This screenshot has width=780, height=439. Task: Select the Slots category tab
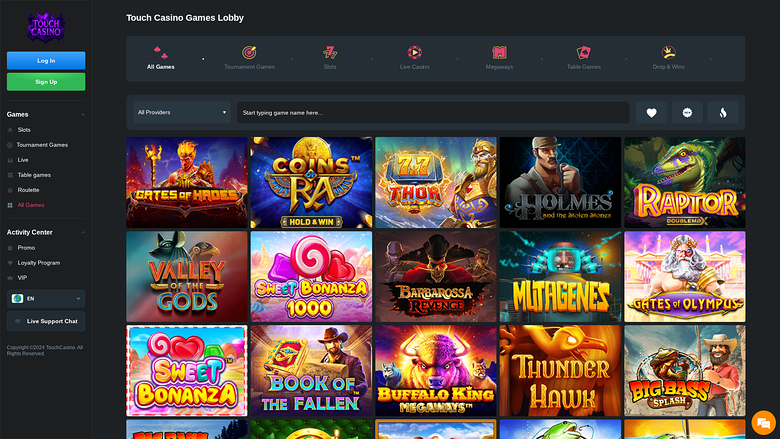[330, 58]
